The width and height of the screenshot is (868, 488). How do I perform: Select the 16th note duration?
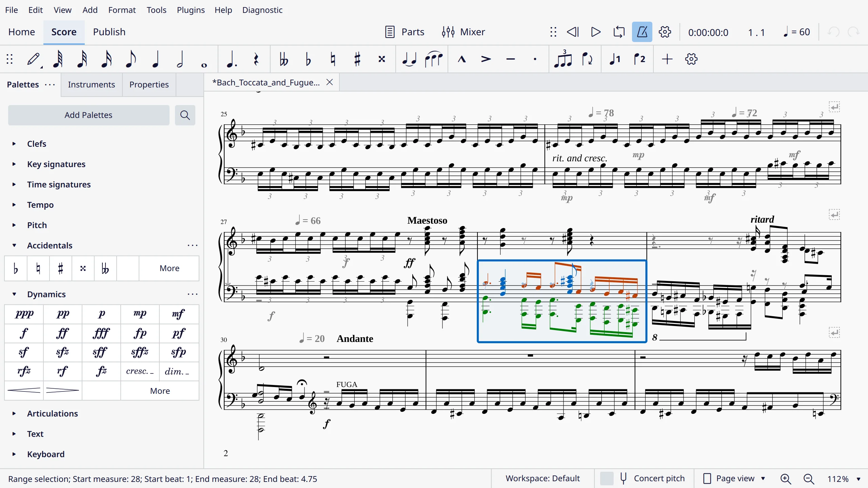(x=107, y=59)
